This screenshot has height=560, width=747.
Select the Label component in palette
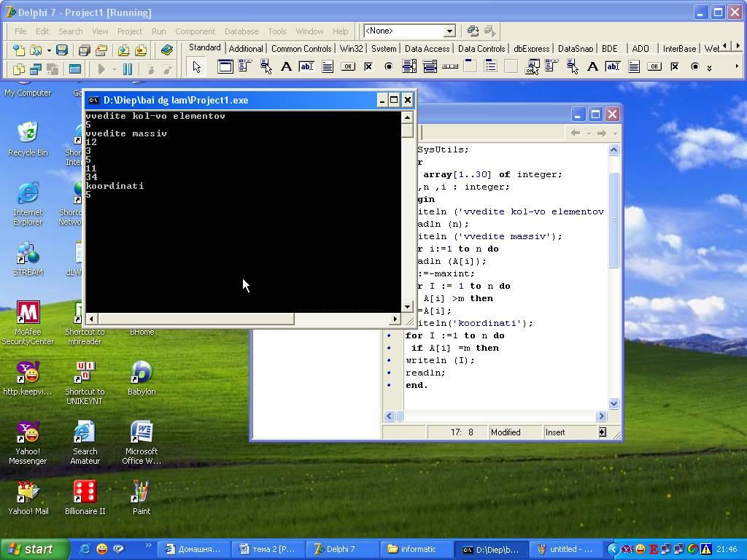click(287, 67)
